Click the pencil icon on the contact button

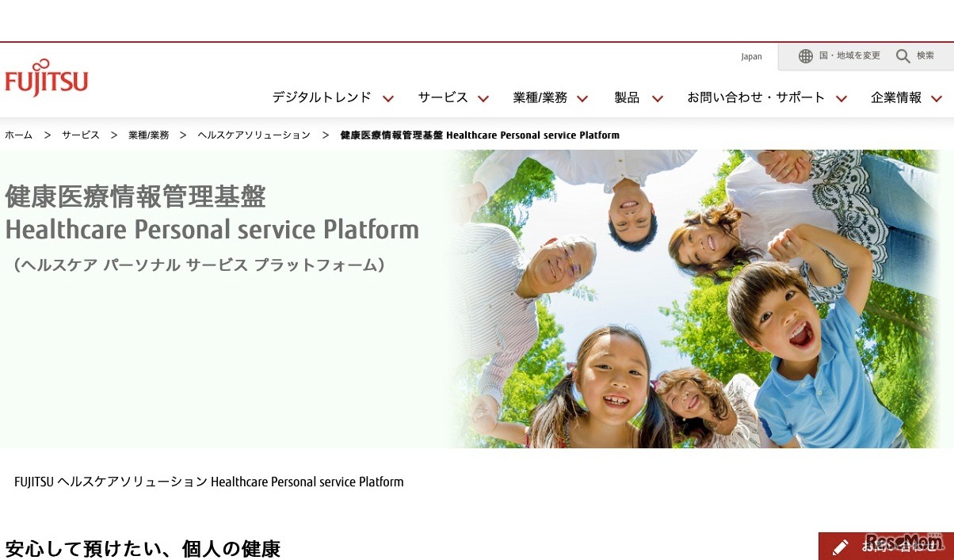(x=840, y=546)
